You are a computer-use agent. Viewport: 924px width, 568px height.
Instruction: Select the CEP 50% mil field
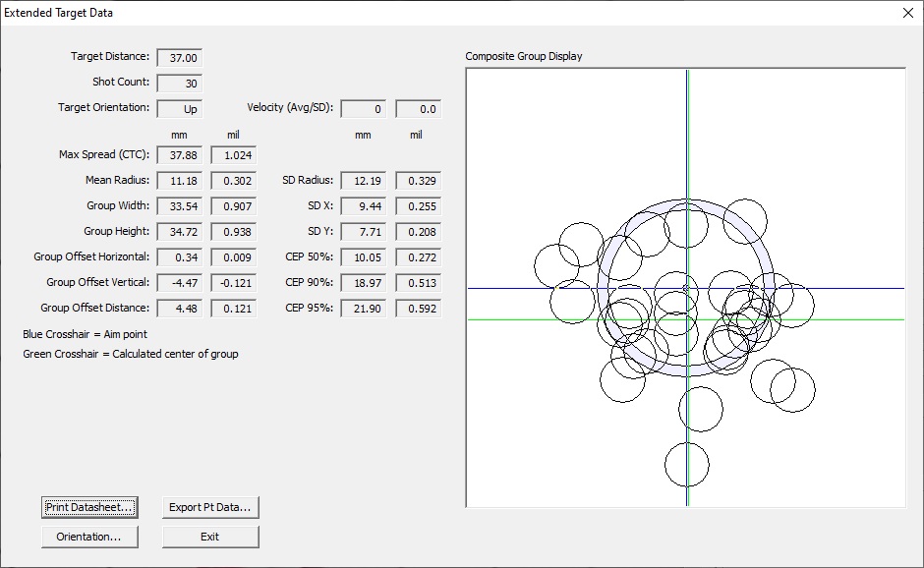[419, 257]
